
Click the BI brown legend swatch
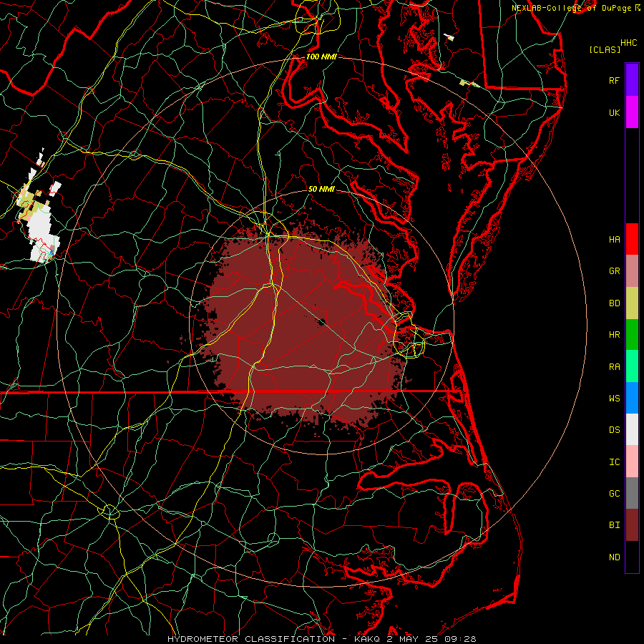pos(632,525)
